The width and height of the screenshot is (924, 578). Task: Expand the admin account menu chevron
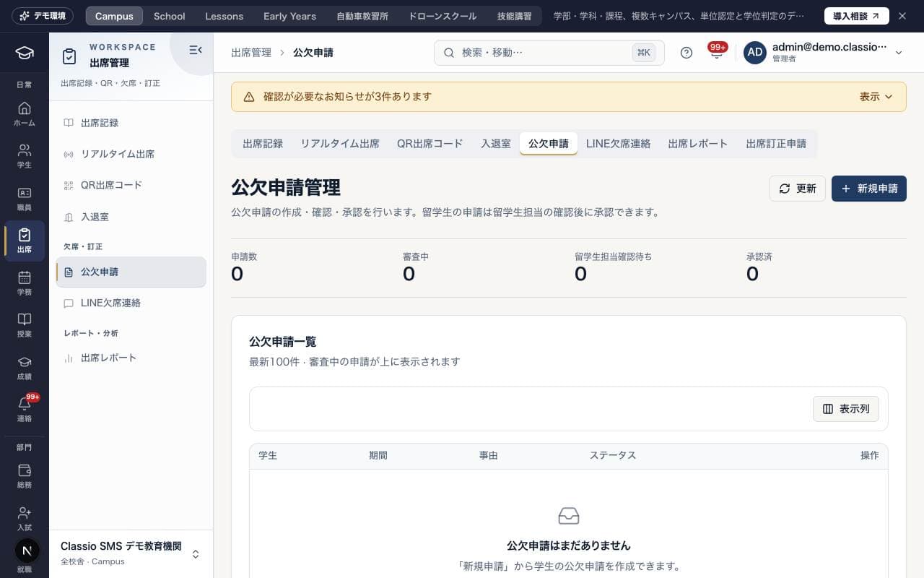[x=899, y=53]
